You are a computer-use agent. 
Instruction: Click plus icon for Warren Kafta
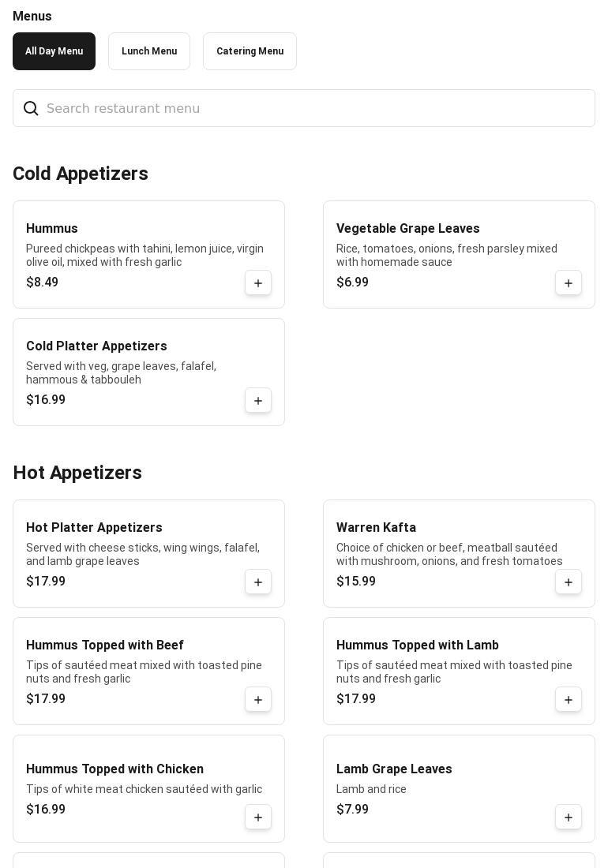coord(569,582)
